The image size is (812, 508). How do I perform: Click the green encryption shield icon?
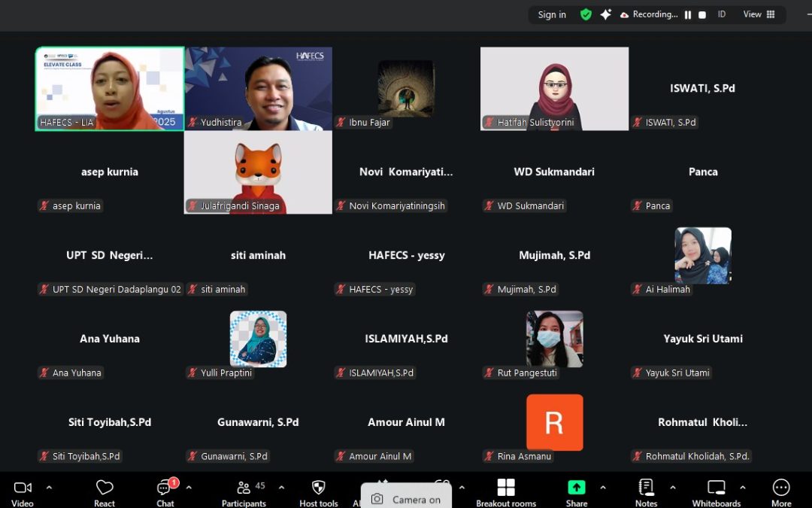(x=586, y=14)
